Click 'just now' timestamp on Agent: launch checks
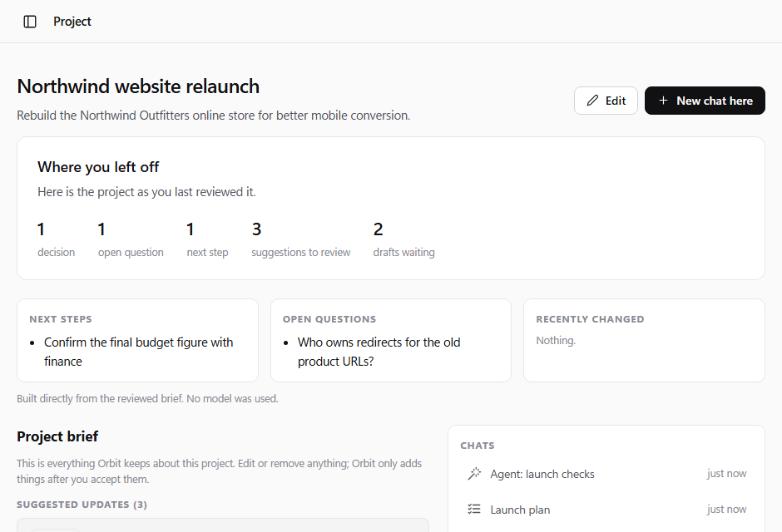 726,473
